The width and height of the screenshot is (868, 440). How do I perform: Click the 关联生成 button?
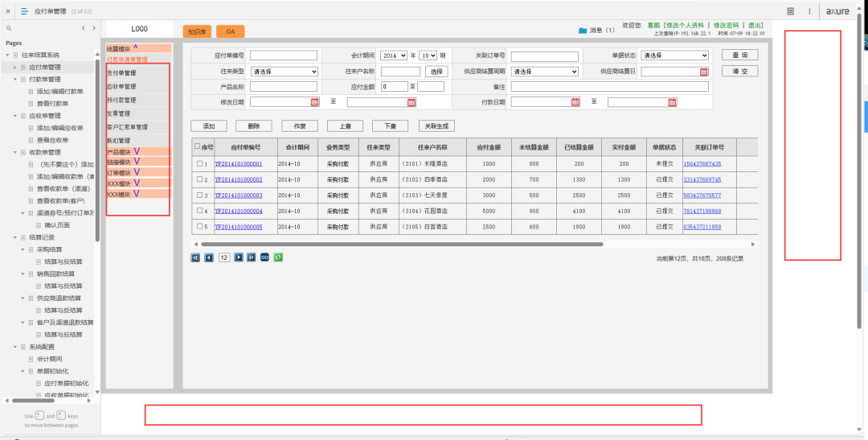click(x=436, y=125)
